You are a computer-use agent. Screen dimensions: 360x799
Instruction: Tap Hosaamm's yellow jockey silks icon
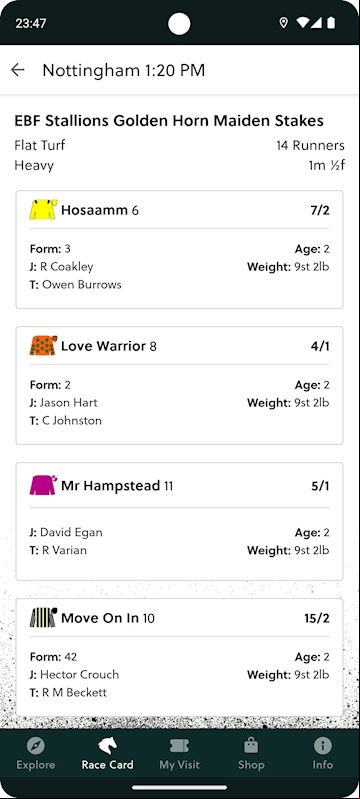pos(43,210)
